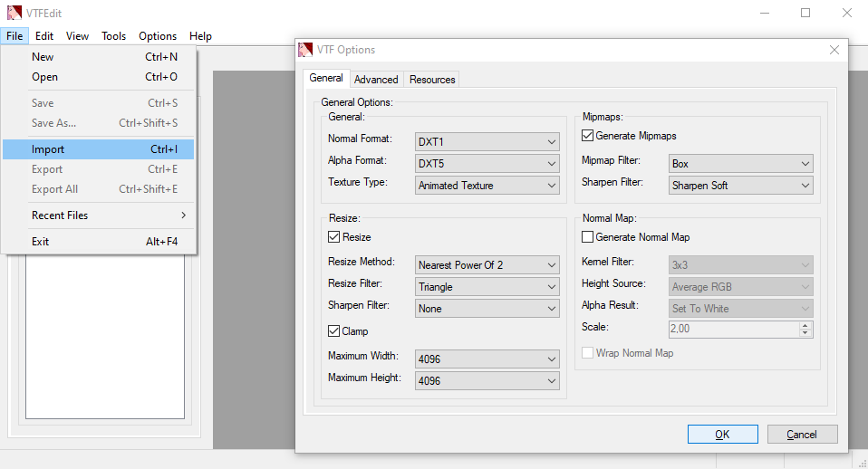Close the VTFEdit main window
The width and height of the screenshot is (868, 469).
[847, 13]
